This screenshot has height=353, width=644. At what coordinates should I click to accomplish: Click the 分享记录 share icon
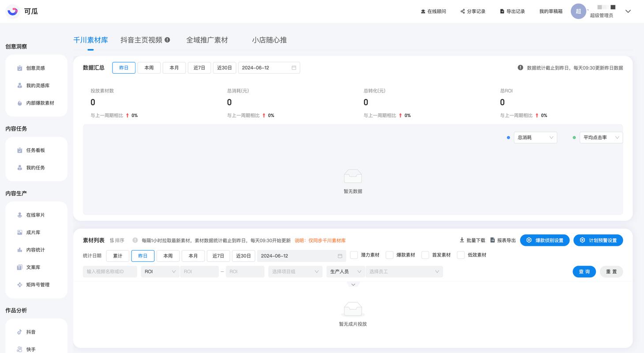(x=463, y=11)
